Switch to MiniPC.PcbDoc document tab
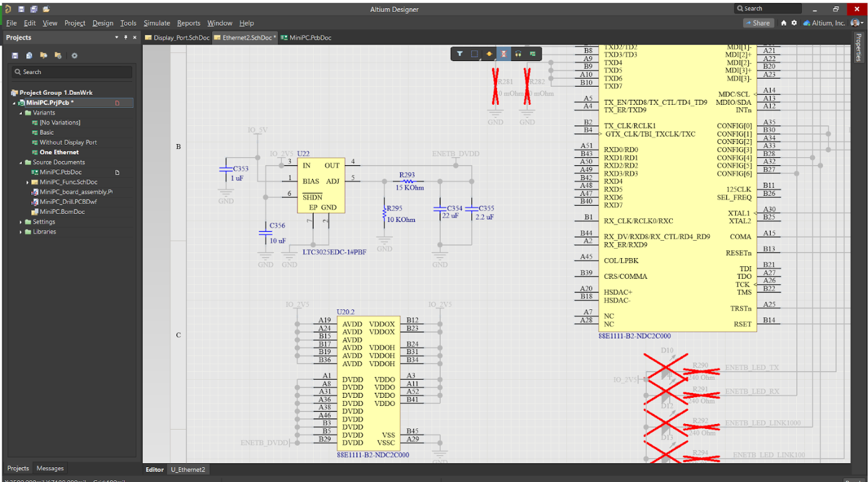The image size is (868, 482). pyautogui.click(x=306, y=37)
